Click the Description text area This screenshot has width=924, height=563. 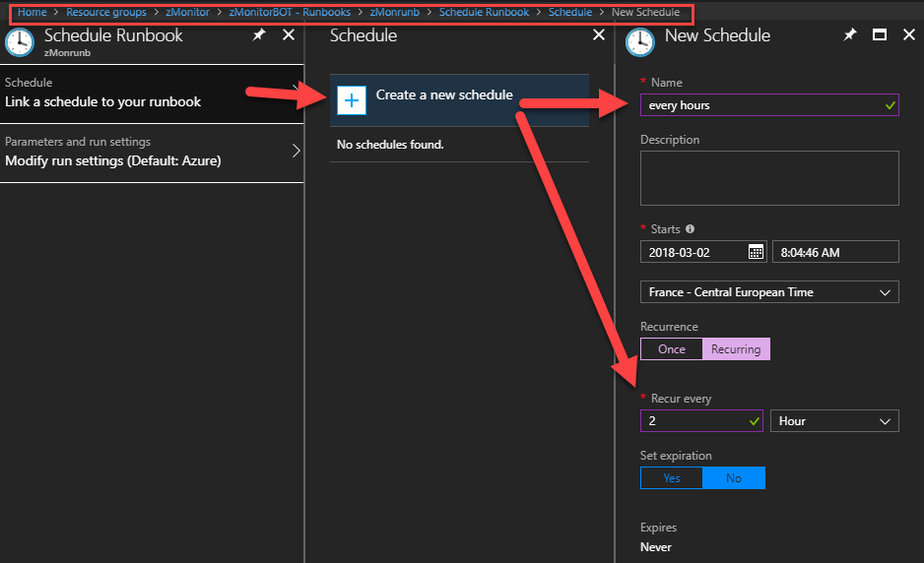pos(768,177)
